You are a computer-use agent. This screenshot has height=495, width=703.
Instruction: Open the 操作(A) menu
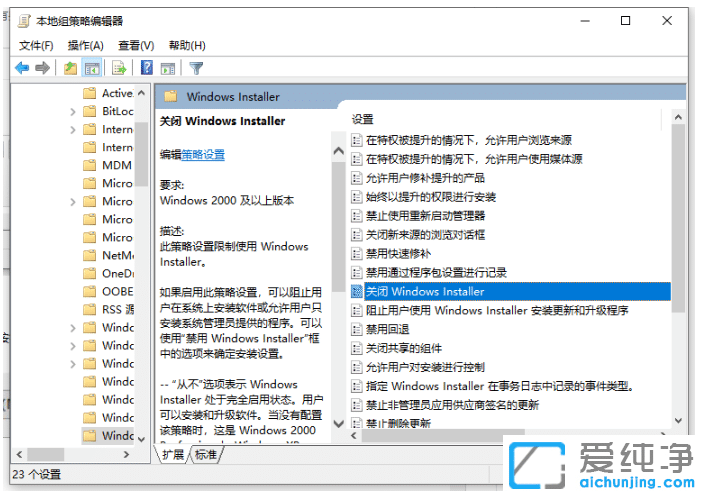pos(86,45)
